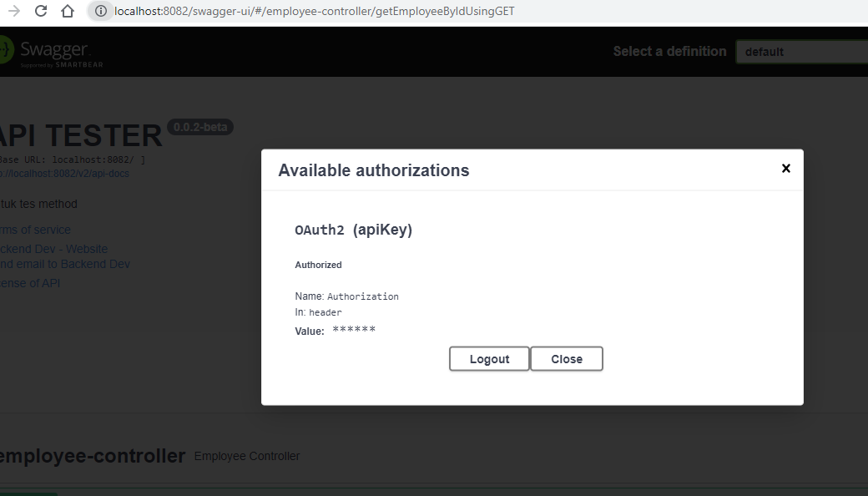Click the browser forward arrow
This screenshot has width=868, height=496.
(14, 11)
